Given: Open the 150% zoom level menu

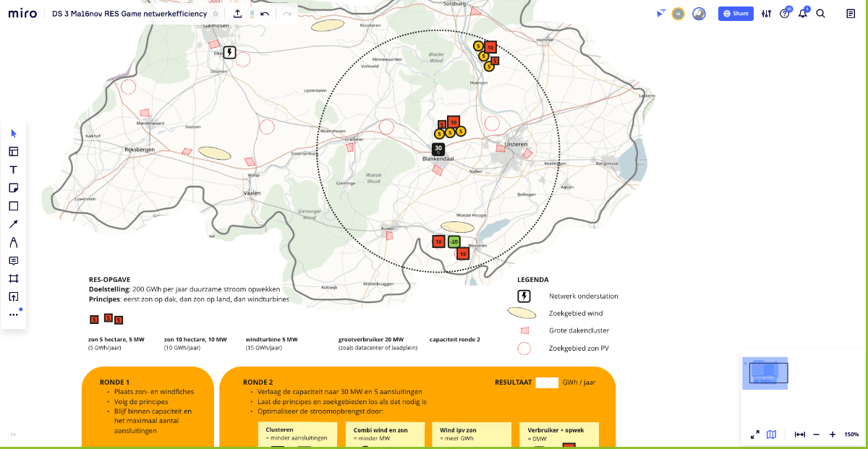Looking at the screenshot, I should pos(851,435).
